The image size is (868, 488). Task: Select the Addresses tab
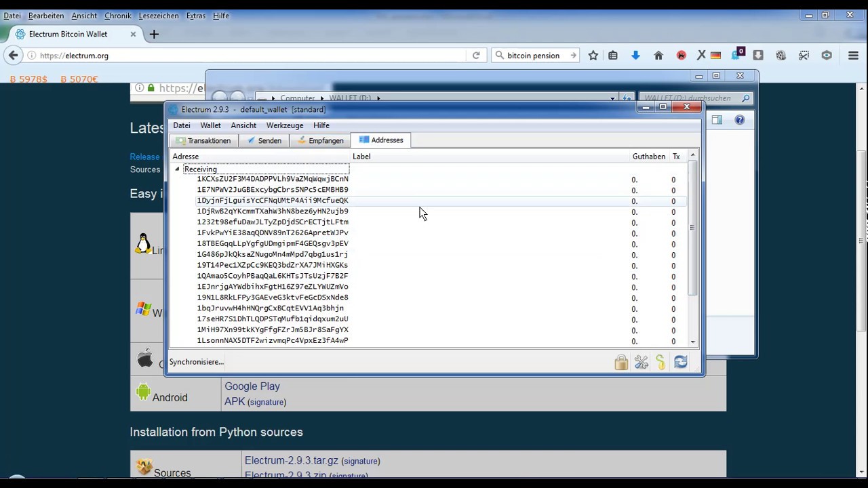pos(381,140)
